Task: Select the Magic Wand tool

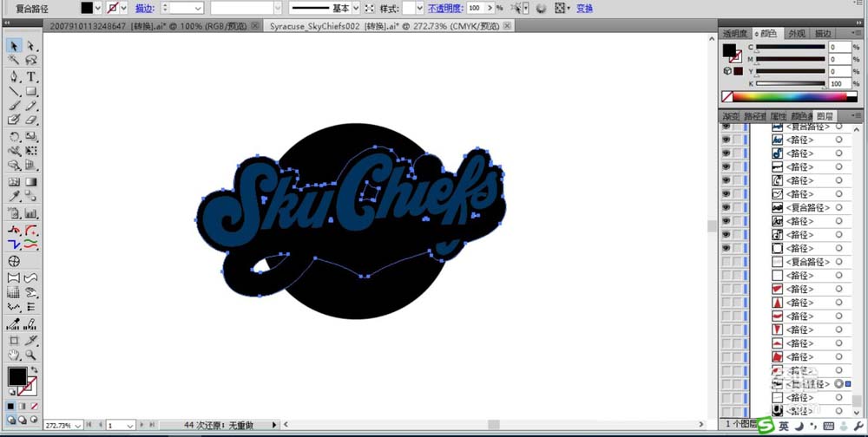Action: pyautogui.click(x=15, y=60)
